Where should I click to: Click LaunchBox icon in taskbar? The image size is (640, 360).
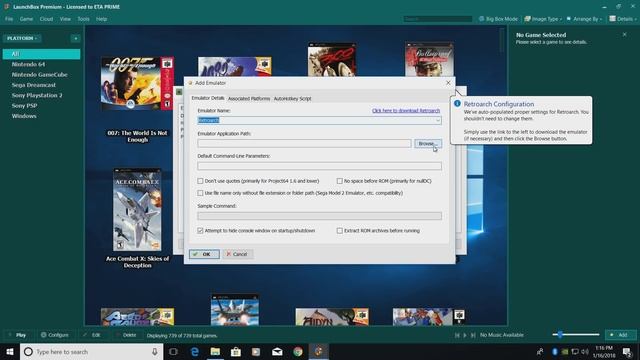318,351
